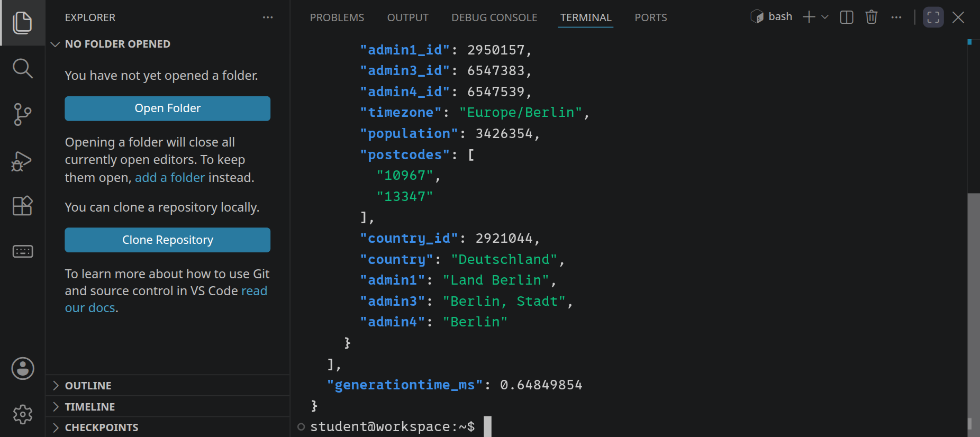Follow the 'add a folder' link
This screenshot has height=437, width=980.
pyautogui.click(x=170, y=178)
